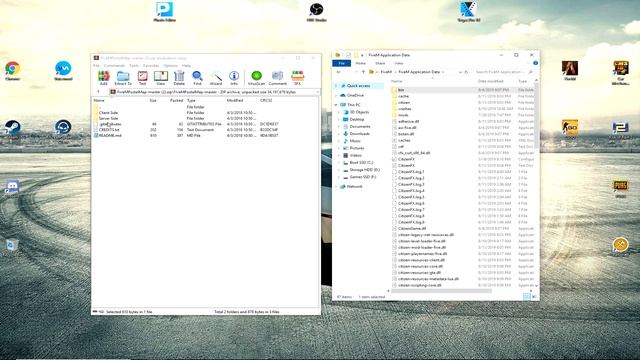Open the Explorer File tab
This screenshot has width=640, height=360.
[x=342, y=63]
